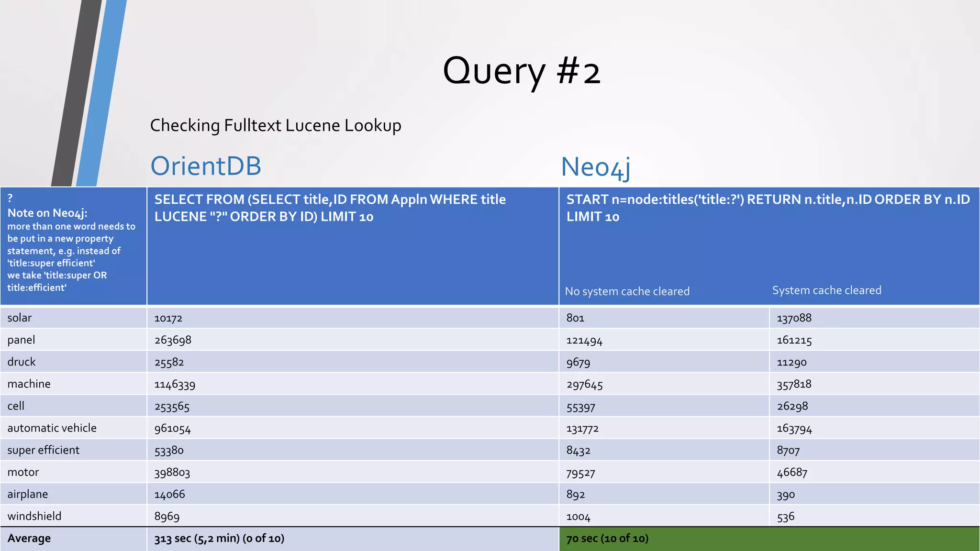Click the OrientDB heading

(x=206, y=166)
